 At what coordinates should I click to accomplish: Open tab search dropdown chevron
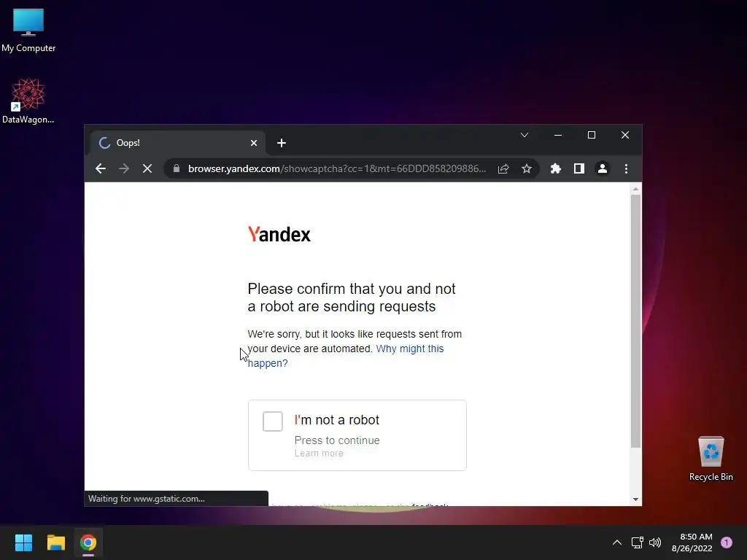(525, 135)
